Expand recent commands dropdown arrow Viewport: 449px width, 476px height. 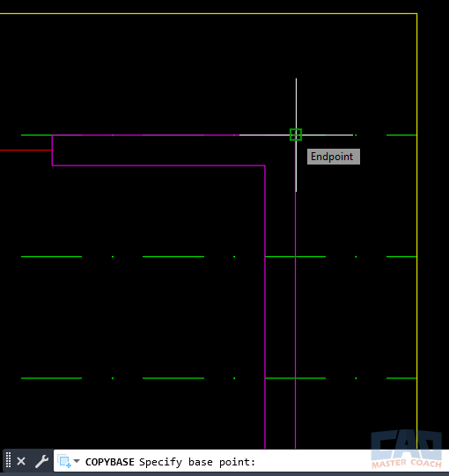coord(77,461)
